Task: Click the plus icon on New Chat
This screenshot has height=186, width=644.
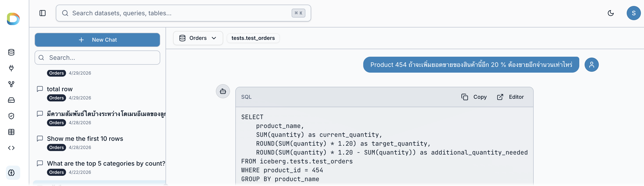Action: click(x=81, y=40)
